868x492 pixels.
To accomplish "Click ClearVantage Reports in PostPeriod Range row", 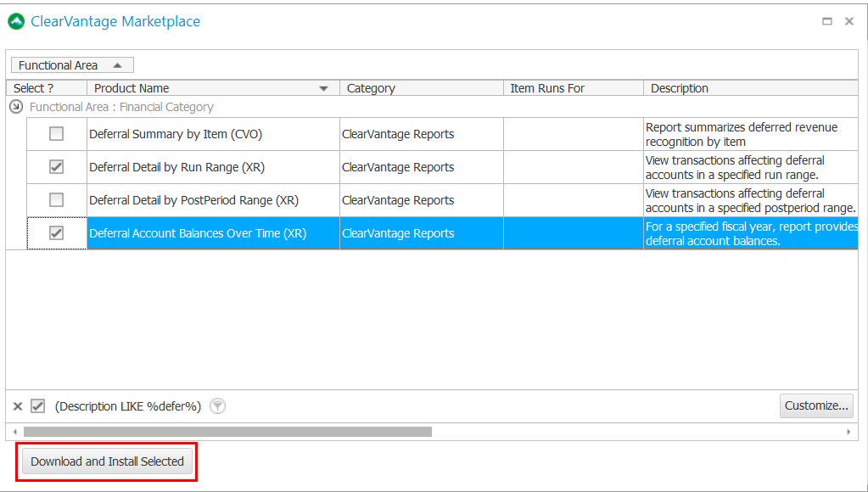I will 398,200.
